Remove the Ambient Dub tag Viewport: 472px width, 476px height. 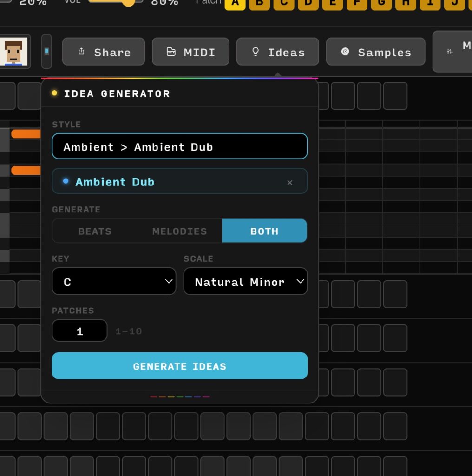point(290,182)
